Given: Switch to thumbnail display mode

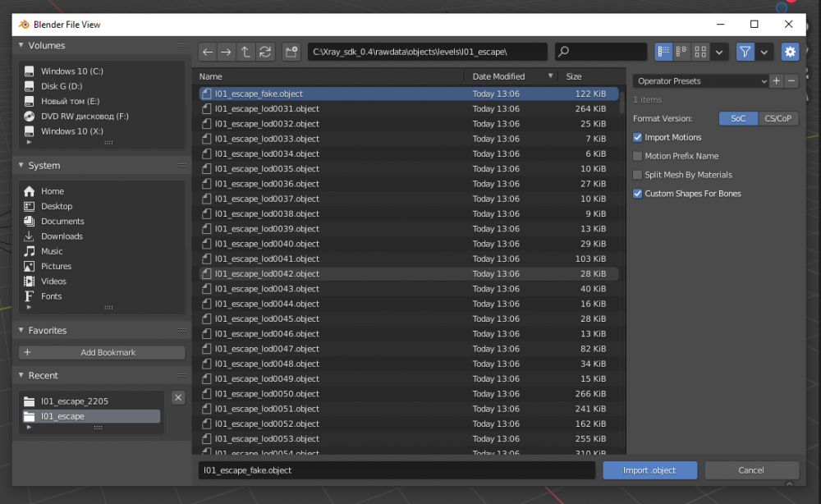Looking at the screenshot, I should click(x=700, y=52).
